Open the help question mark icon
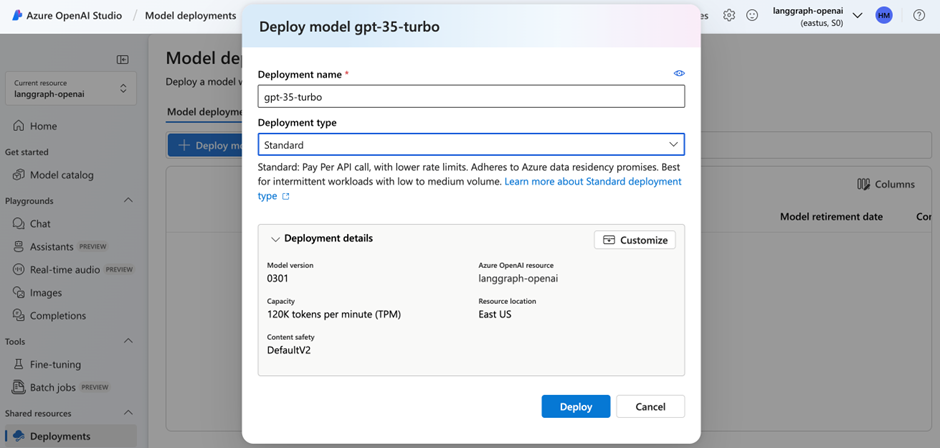The width and height of the screenshot is (940, 448). pyautogui.click(x=919, y=16)
